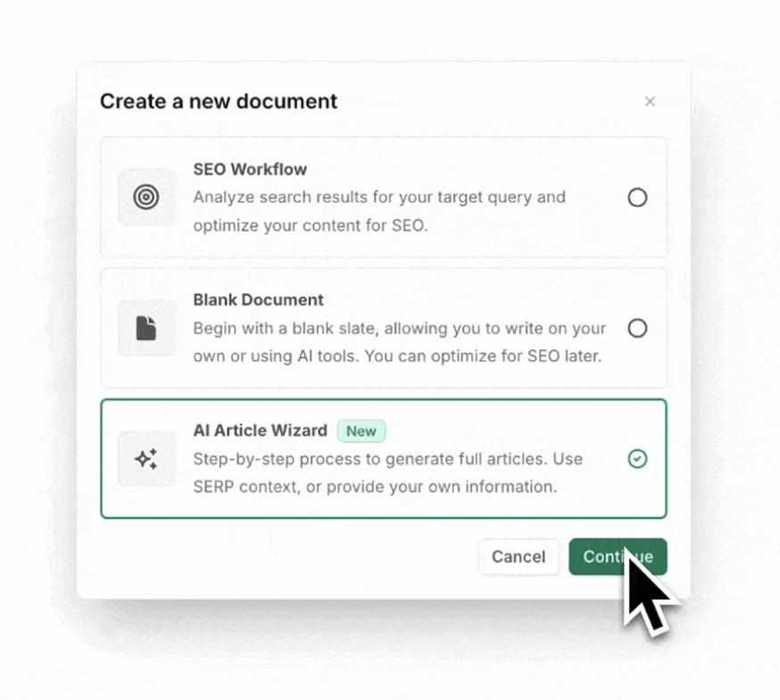Click 'optimize your content for SEO' line
Screen dimensions: 780x700
[x=311, y=225]
